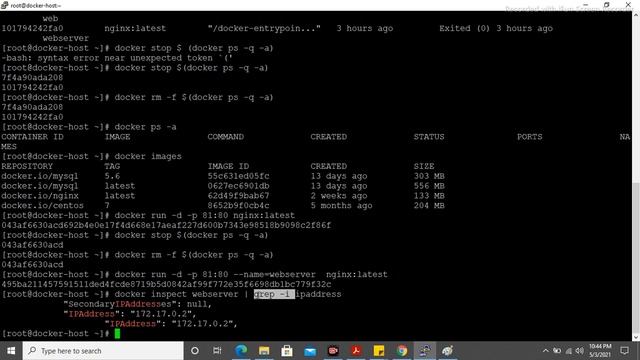Select the active PuTTY taskbar icon
The image size is (640, 360).
click(x=425, y=351)
